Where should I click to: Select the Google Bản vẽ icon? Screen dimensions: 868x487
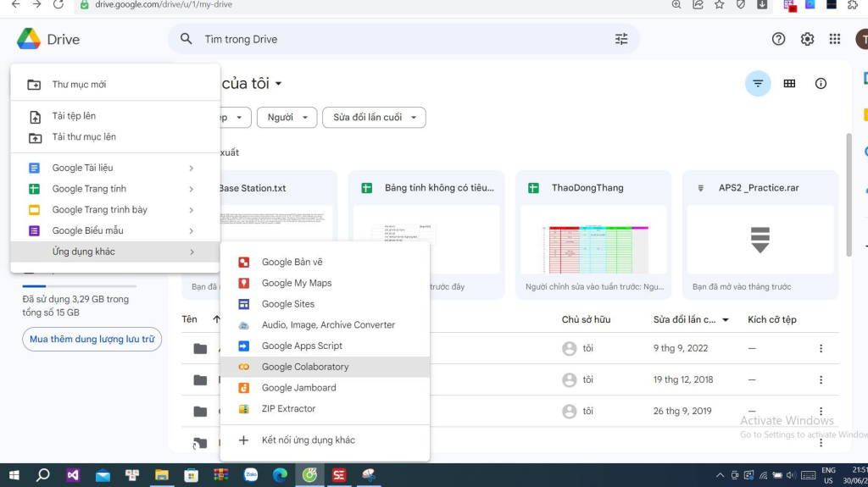coord(243,263)
